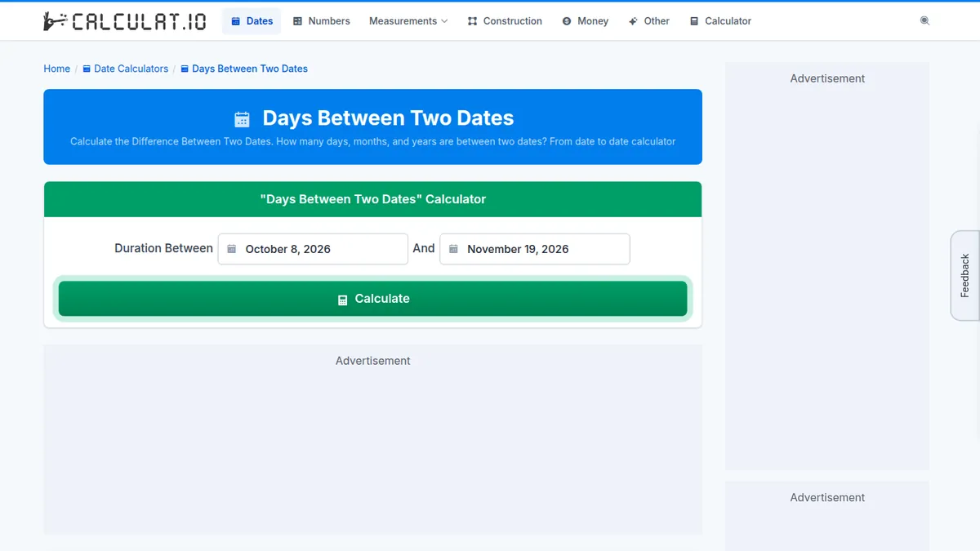Edit the end date field November 19, 2026

pos(535,249)
